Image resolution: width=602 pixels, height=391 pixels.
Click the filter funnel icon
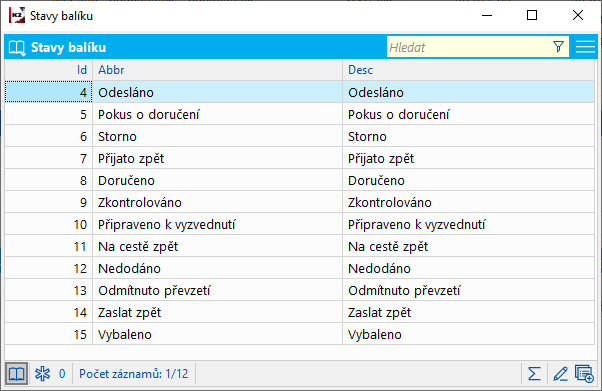tap(559, 47)
